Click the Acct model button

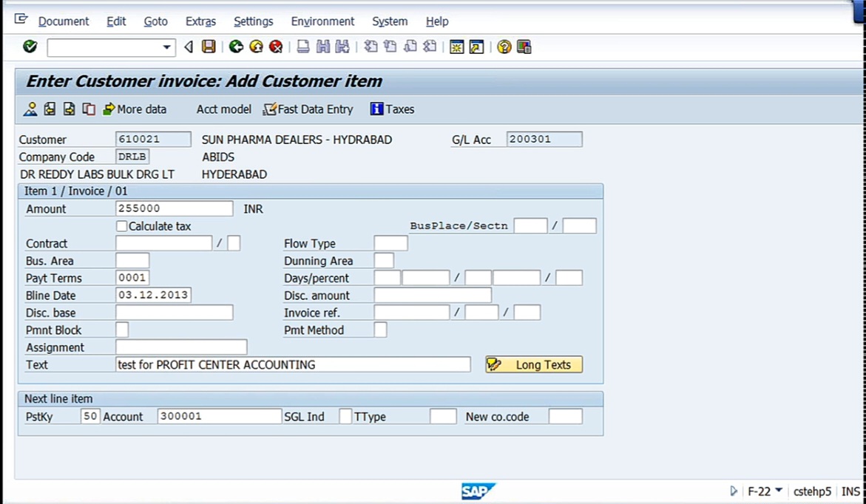[x=223, y=109]
